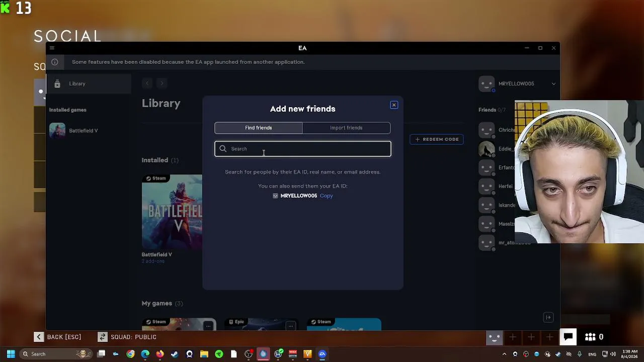Show hidden system tray icons
This screenshot has height=362, width=644.
pyautogui.click(x=505, y=354)
